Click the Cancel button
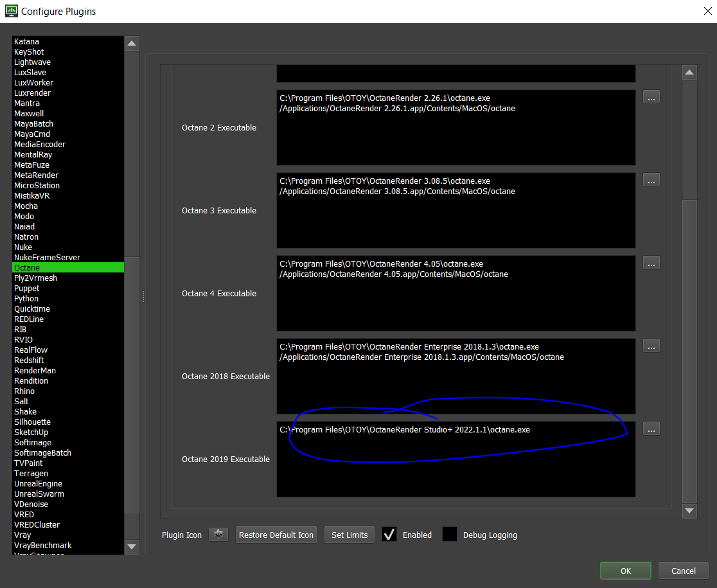The height and width of the screenshot is (588, 717). pos(684,571)
